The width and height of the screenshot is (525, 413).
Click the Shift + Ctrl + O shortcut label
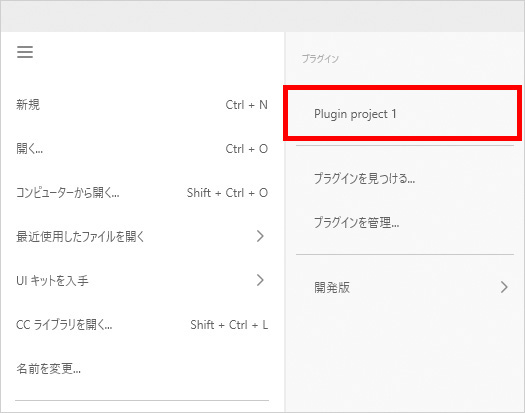coord(227,193)
